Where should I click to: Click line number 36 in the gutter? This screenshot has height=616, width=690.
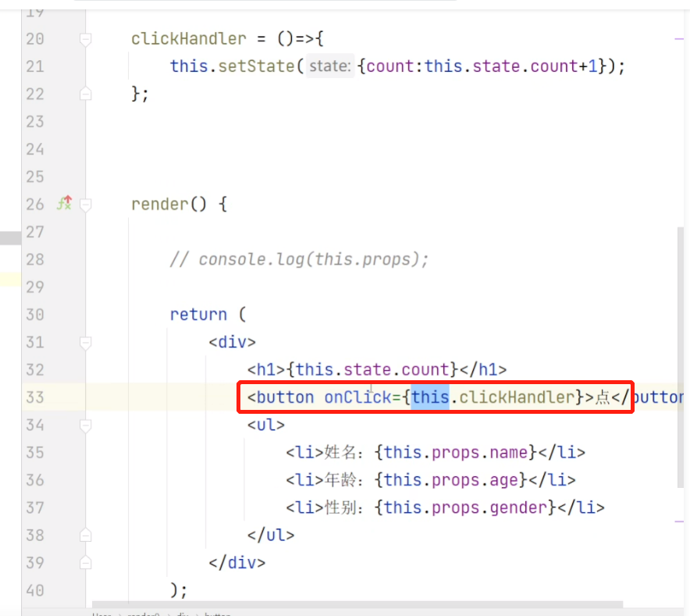pyautogui.click(x=35, y=480)
